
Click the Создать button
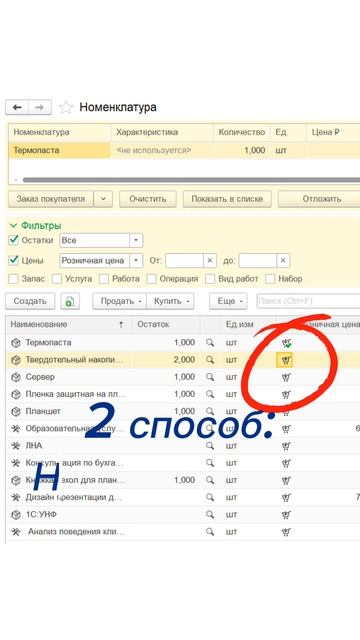point(30,301)
